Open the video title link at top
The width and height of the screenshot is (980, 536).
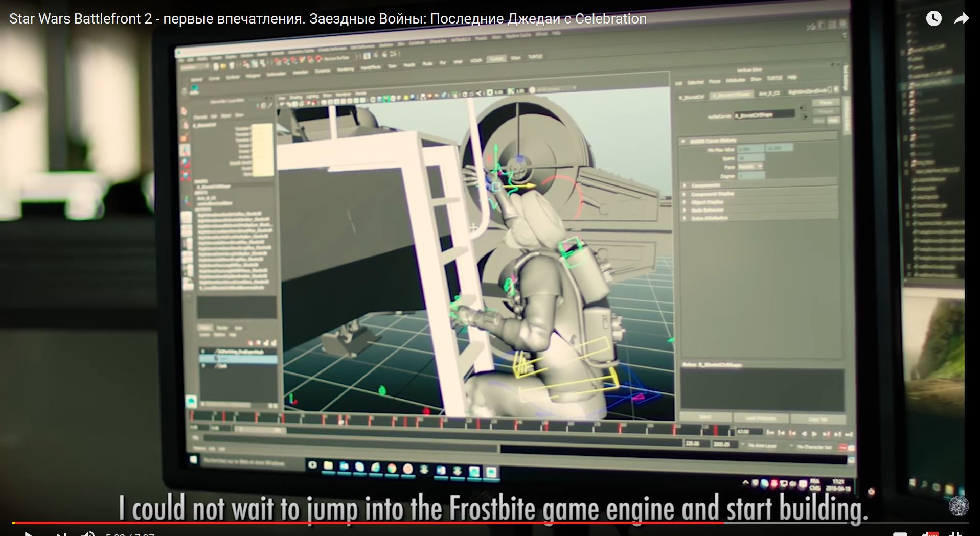click(x=328, y=19)
